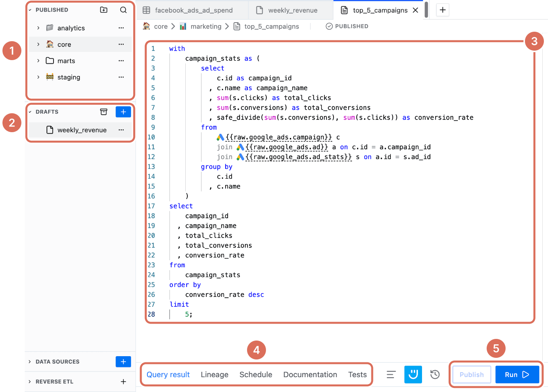Open the more options menu for core

coord(121,44)
